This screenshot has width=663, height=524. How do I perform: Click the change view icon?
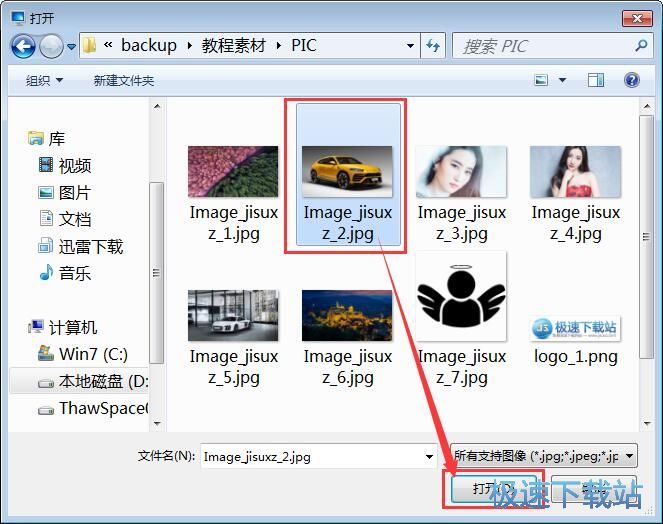click(541, 80)
